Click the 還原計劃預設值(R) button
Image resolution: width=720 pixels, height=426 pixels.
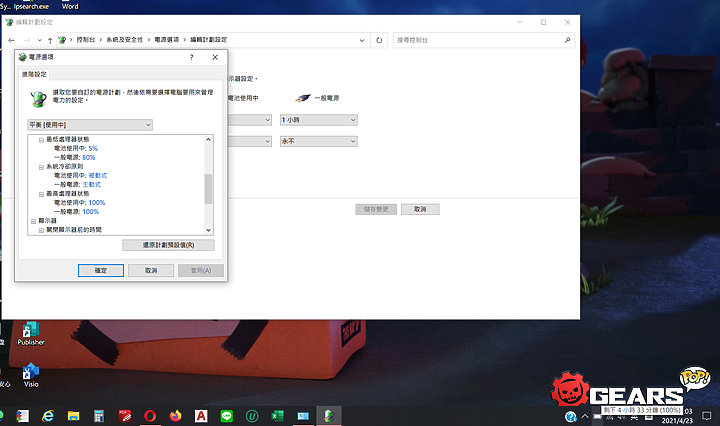pyautogui.click(x=168, y=245)
